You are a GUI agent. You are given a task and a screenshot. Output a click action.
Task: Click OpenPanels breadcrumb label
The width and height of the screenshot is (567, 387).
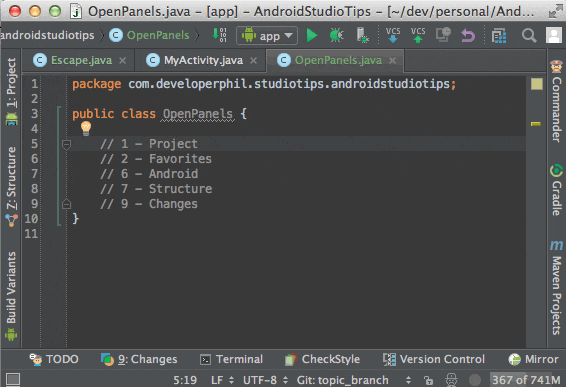[x=158, y=35]
